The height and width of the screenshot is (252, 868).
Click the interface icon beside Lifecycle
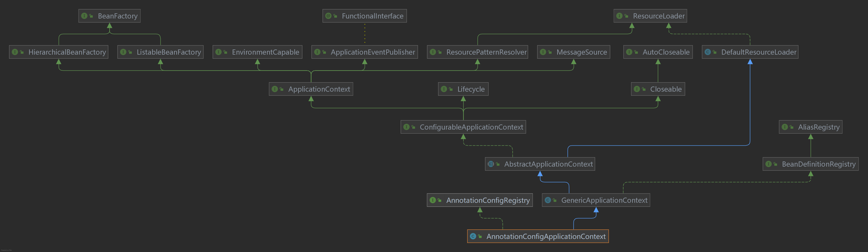point(444,89)
